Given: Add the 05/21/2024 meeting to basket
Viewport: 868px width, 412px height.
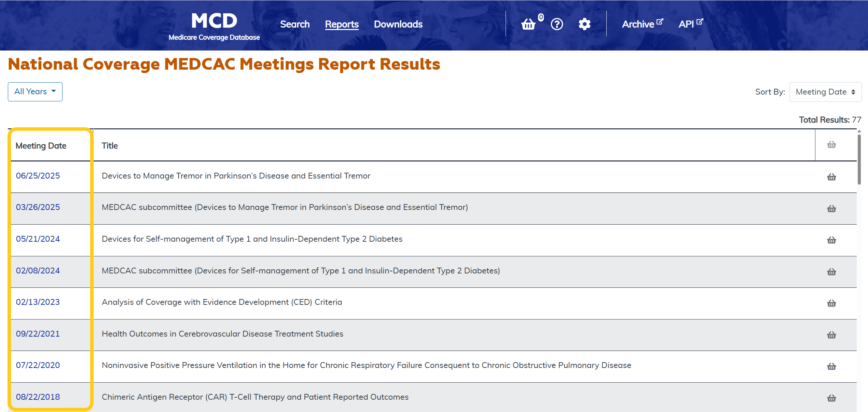Looking at the screenshot, I should coord(831,240).
